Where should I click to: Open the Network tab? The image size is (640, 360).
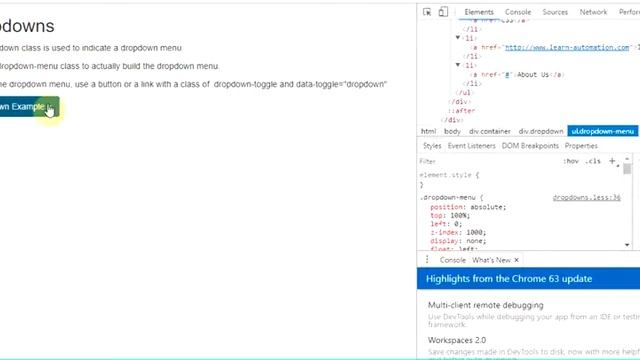coord(593,12)
